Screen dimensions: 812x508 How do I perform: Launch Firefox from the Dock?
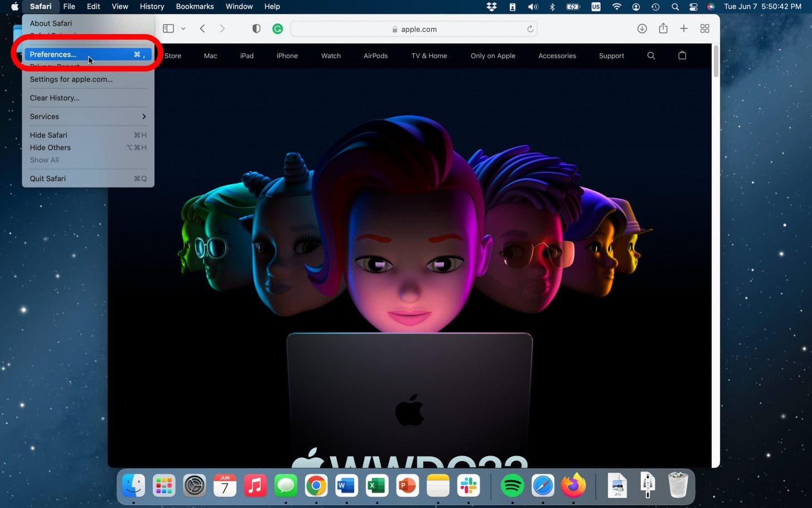coord(573,486)
